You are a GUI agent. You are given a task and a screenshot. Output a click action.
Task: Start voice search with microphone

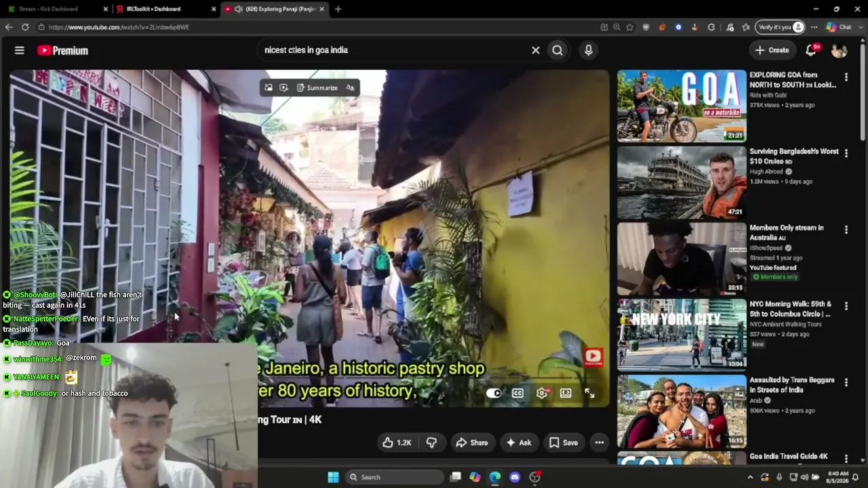[589, 50]
